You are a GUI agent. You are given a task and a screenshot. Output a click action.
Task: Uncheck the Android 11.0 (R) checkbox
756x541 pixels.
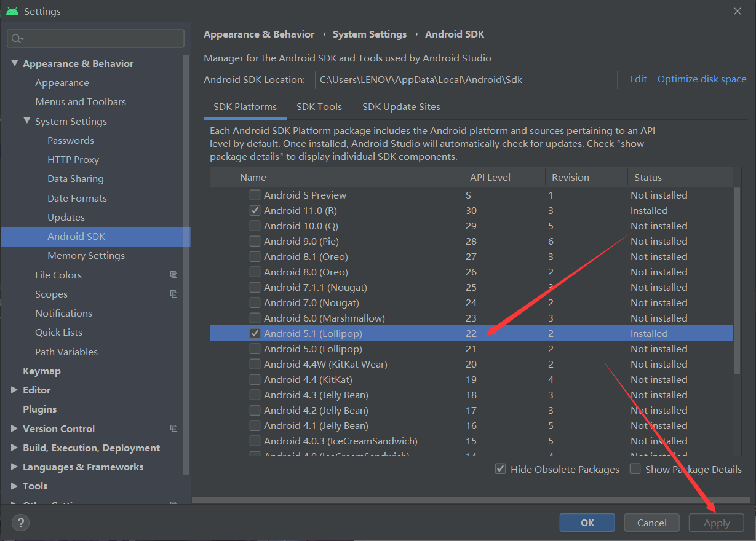point(255,210)
